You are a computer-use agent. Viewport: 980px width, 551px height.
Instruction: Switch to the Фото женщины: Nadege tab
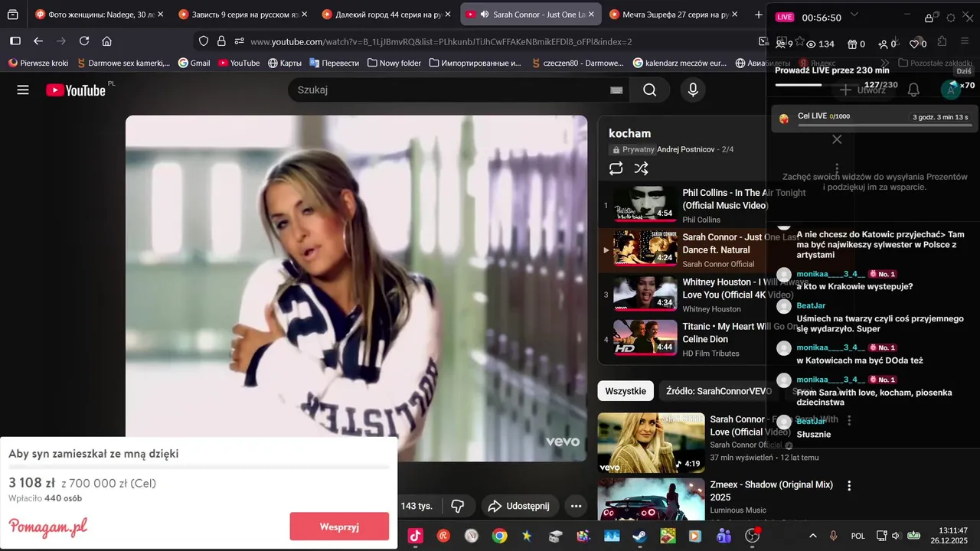click(99, 15)
